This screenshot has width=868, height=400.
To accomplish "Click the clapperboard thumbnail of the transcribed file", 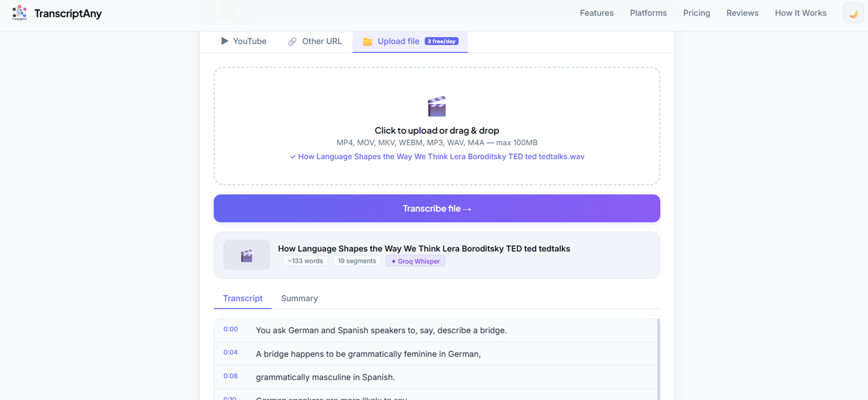I will tap(246, 255).
